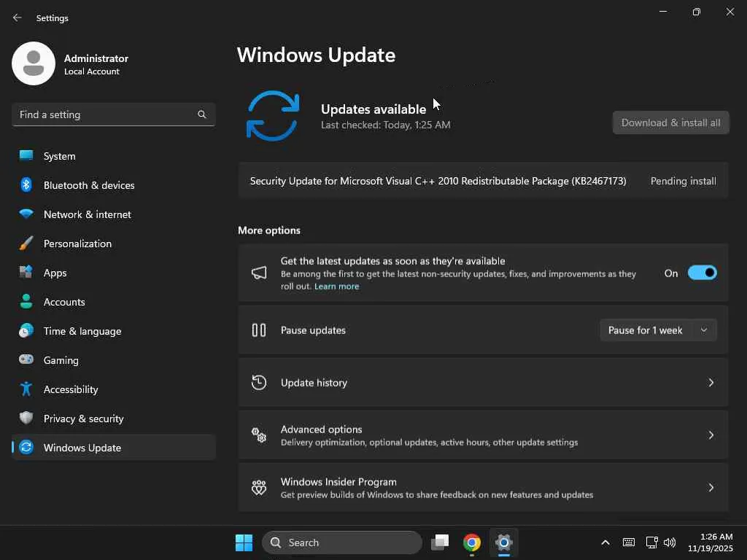Click the chevron arrow next to Pause for 1 week
747x560 pixels.
point(704,330)
